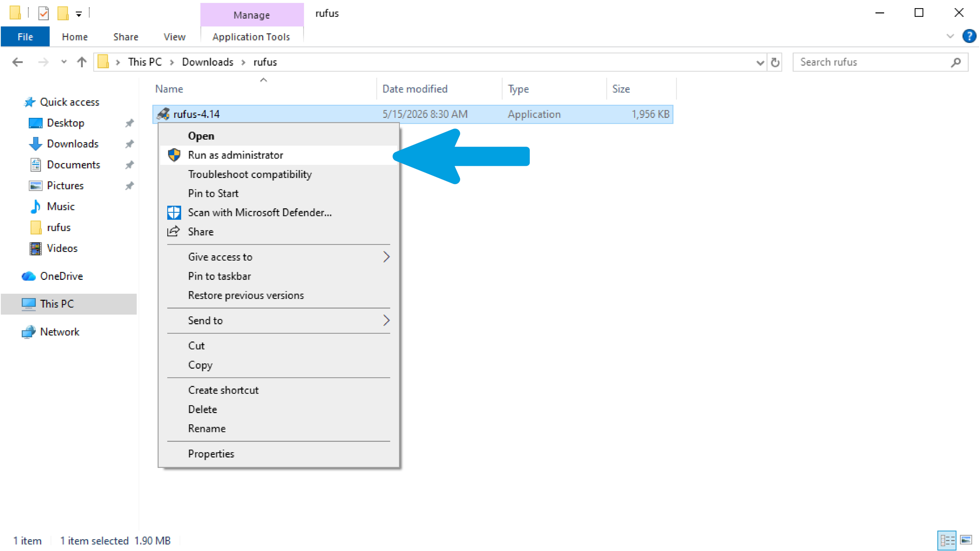The height and width of the screenshot is (551, 980).
Task: Click the Forward navigation arrow
Action: point(43,62)
